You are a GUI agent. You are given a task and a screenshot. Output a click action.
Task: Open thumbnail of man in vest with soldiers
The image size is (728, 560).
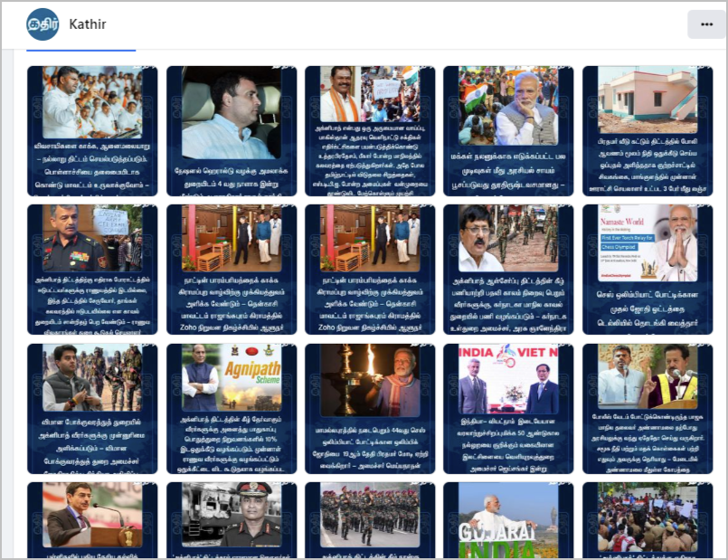pyautogui.click(x=92, y=409)
